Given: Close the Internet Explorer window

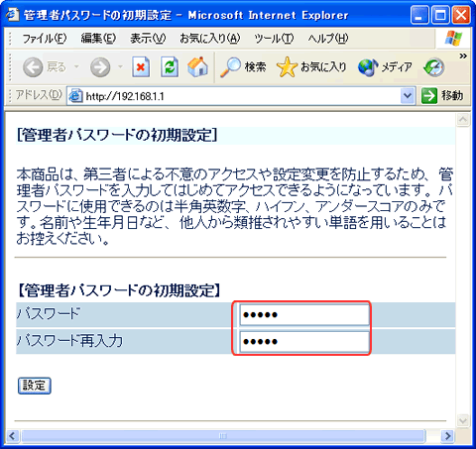Looking at the screenshot, I should [x=461, y=15].
